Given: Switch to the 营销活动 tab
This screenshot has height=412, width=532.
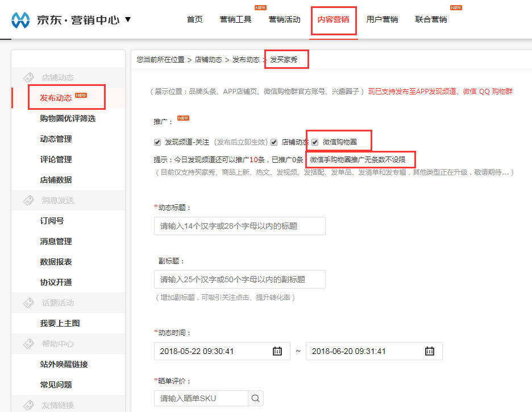Looking at the screenshot, I should point(284,19).
